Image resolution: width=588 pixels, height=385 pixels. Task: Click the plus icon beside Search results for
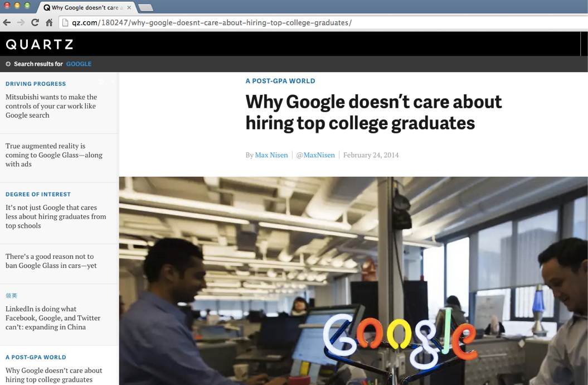pos(8,64)
